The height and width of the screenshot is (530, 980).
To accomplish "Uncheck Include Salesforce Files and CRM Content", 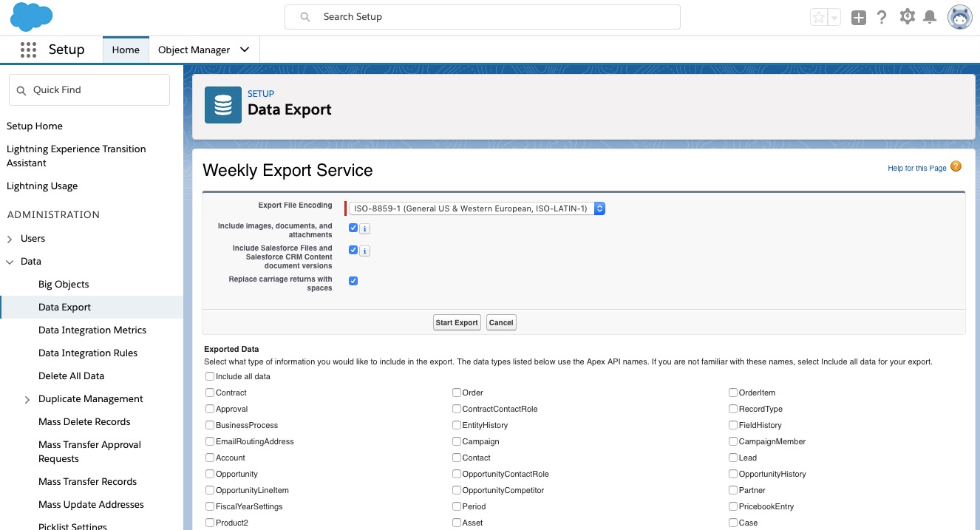I will click(x=353, y=250).
